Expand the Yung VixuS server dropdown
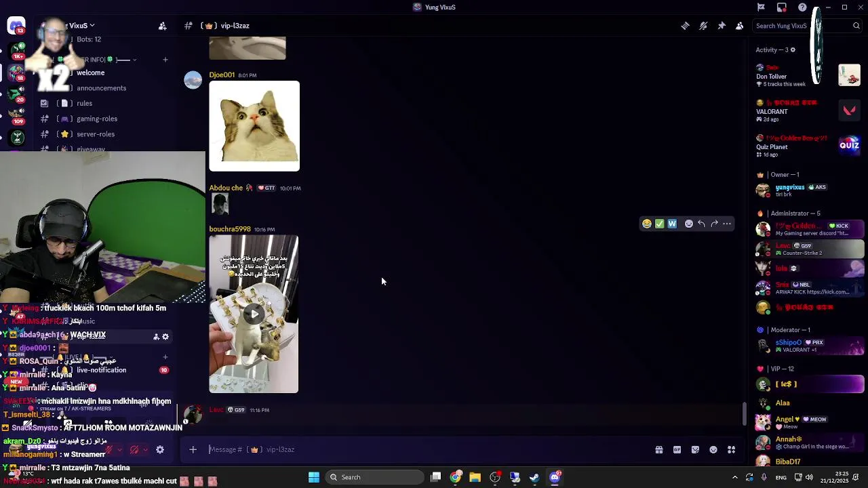The height and width of the screenshot is (488, 868). (92, 26)
